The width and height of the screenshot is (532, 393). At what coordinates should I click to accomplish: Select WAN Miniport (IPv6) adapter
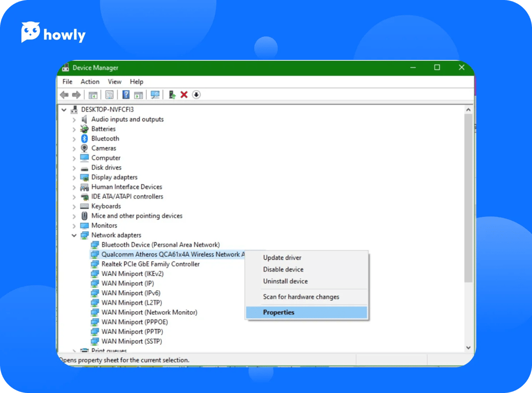[131, 293]
